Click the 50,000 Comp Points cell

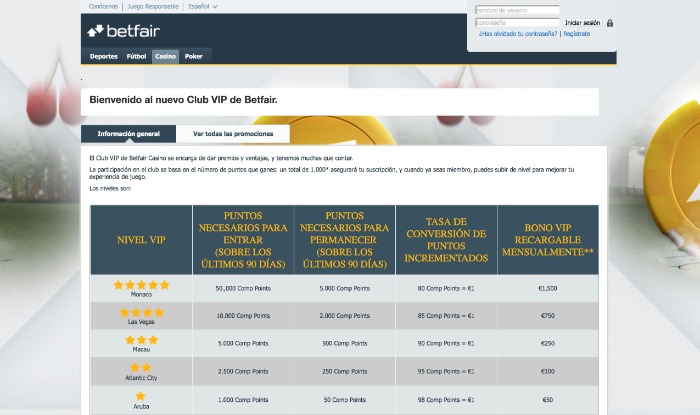coord(243,288)
